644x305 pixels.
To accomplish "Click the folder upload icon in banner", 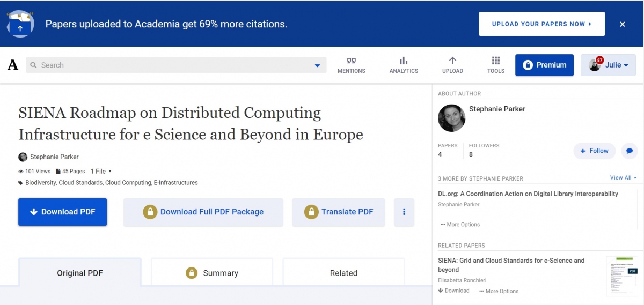I will [20, 25].
